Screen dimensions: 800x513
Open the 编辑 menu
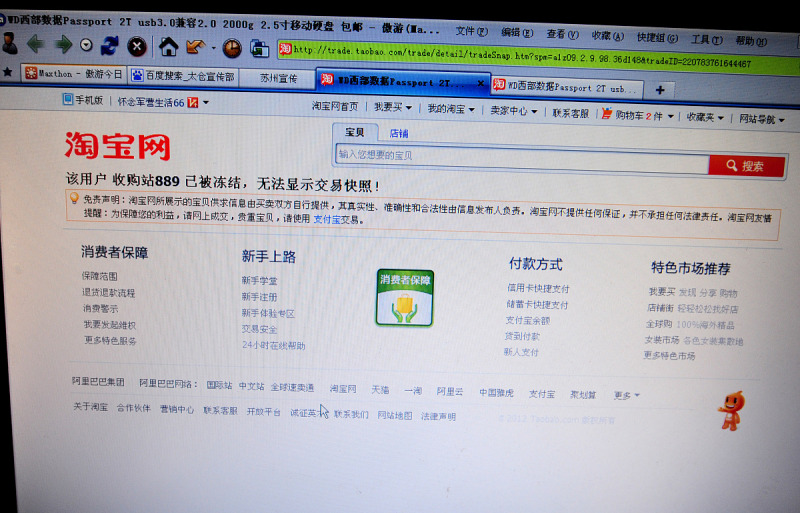click(x=516, y=33)
